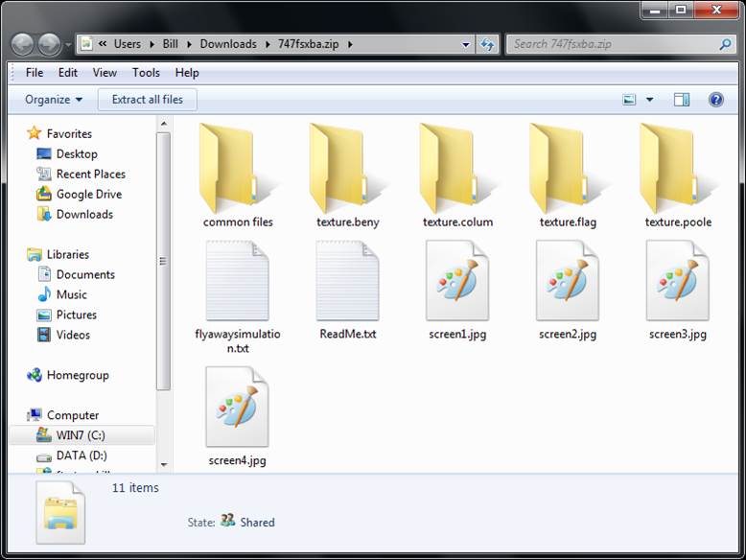Open the WIN7 (C:) drive
Screen dimensions: 746x560
click(81, 435)
